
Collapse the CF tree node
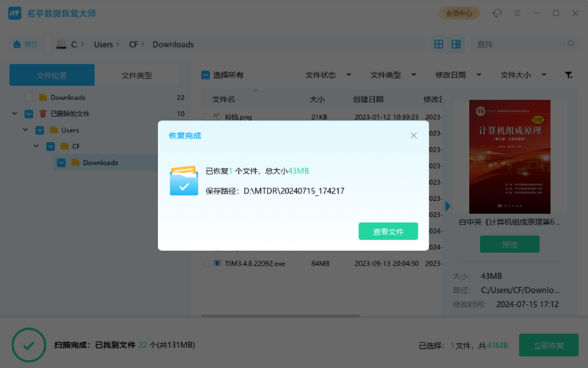coord(36,146)
